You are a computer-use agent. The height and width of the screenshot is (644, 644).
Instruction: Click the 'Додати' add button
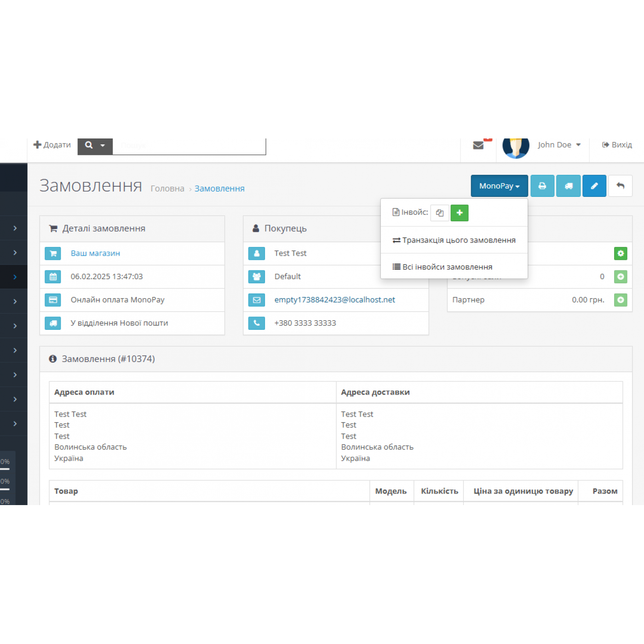pyautogui.click(x=52, y=145)
